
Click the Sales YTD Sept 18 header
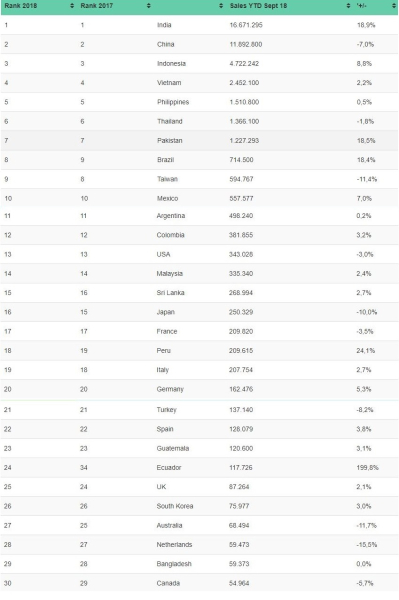coord(258,6)
